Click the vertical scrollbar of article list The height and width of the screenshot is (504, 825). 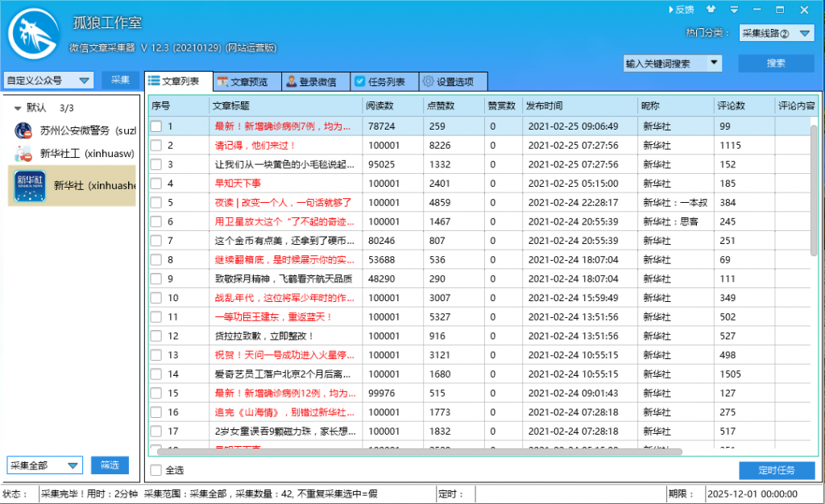tap(814, 189)
